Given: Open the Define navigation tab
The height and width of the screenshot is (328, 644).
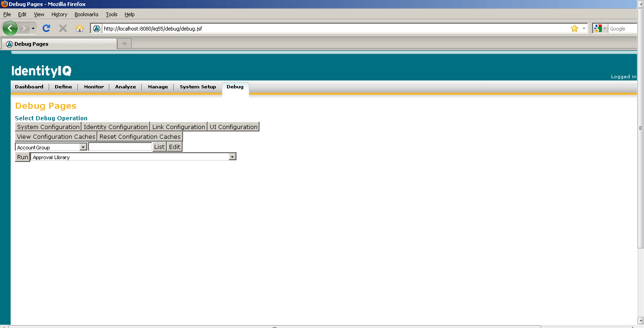Looking at the screenshot, I should click(63, 87).
